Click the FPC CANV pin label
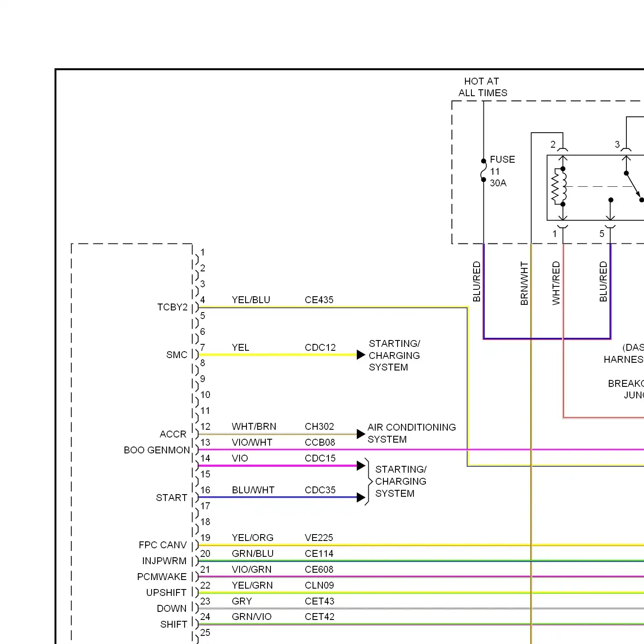This screenshot has width=644, height=644. 163,545
